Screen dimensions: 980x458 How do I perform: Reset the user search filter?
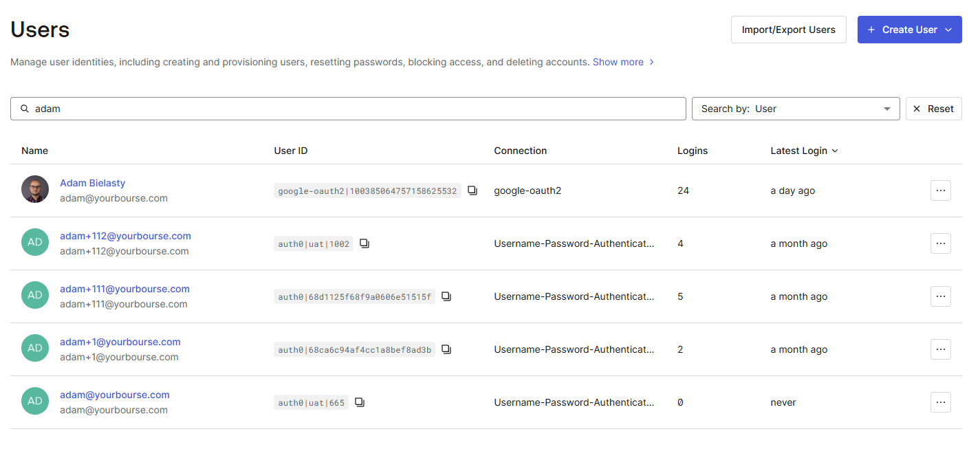click(x=933, y=109)
